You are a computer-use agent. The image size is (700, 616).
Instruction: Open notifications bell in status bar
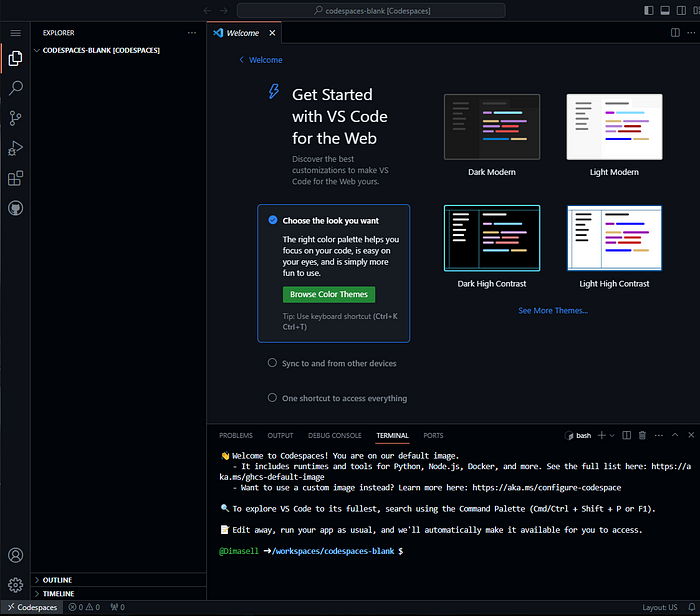692,607
